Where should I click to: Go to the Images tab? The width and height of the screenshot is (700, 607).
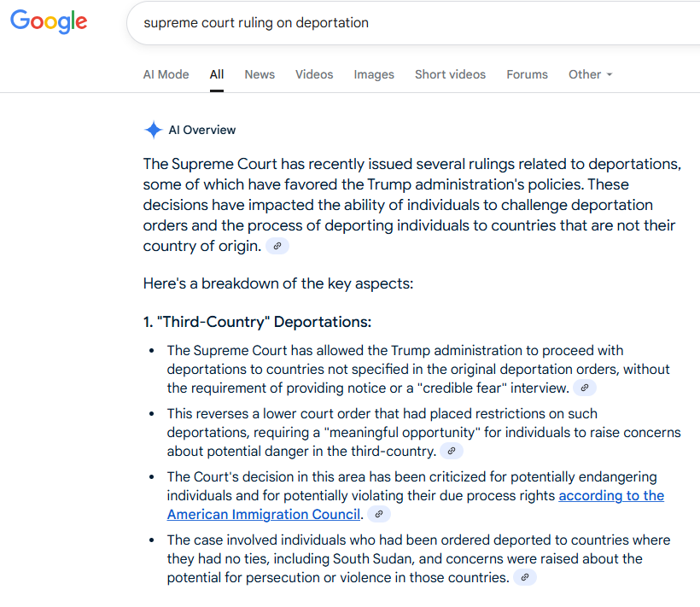click(x=374, y=74)
